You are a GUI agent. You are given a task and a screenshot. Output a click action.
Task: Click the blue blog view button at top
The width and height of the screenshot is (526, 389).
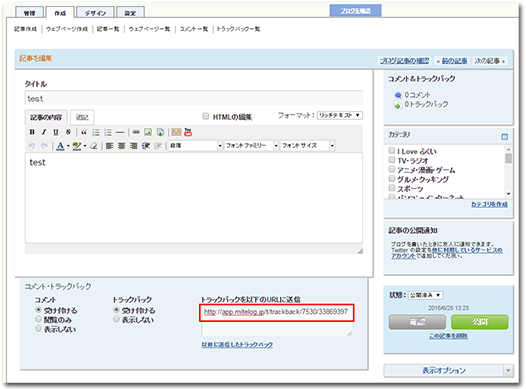(356, 11)
